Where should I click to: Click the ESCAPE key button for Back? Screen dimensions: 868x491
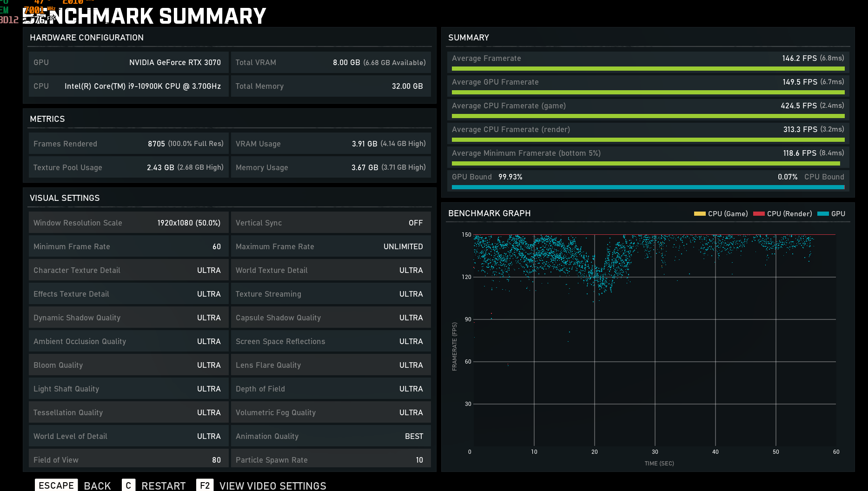point(56,485)
